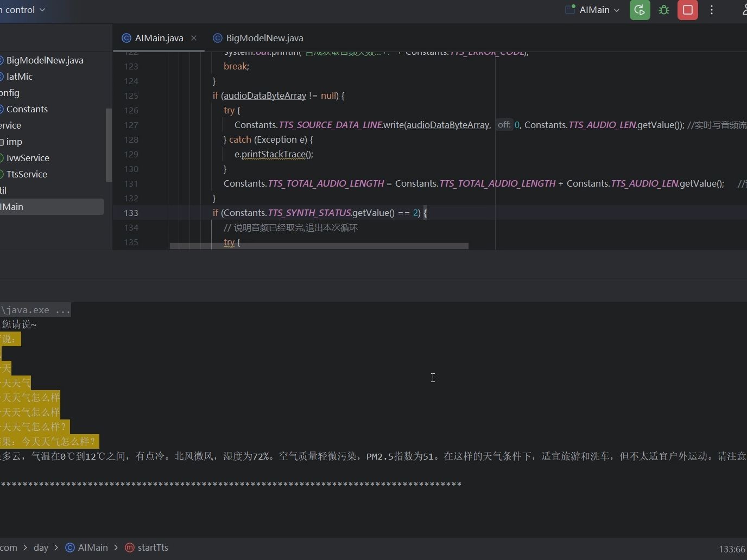Select the startTts method breadcrumb
747x560 pixels.
147,548
